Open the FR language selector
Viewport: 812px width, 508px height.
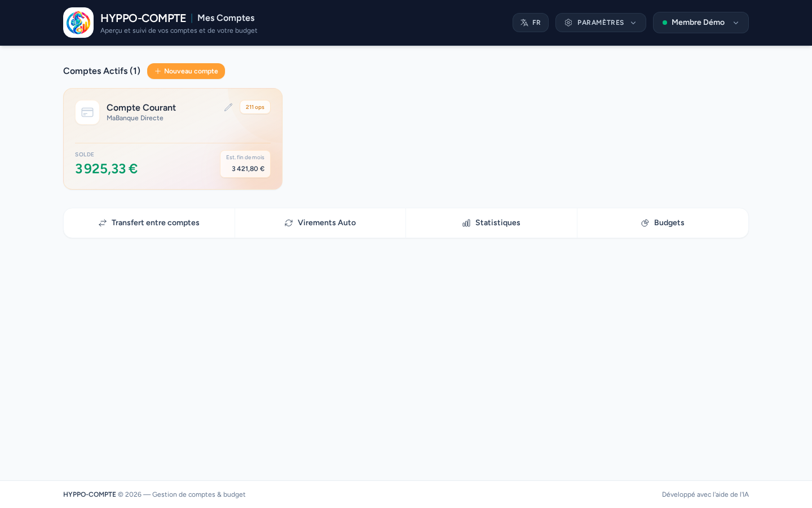[x=531, y=23]
